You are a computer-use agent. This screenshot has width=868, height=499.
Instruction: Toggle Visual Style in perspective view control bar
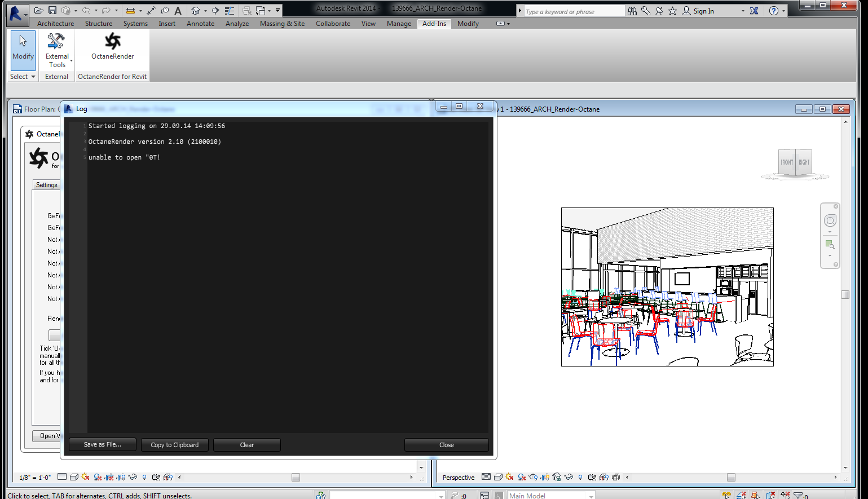pos(498,477)
